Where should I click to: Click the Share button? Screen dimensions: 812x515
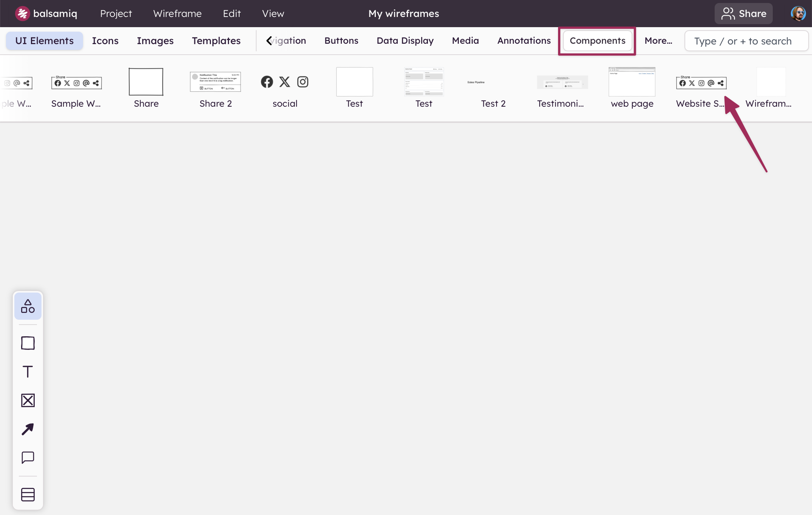pos(743,14)
